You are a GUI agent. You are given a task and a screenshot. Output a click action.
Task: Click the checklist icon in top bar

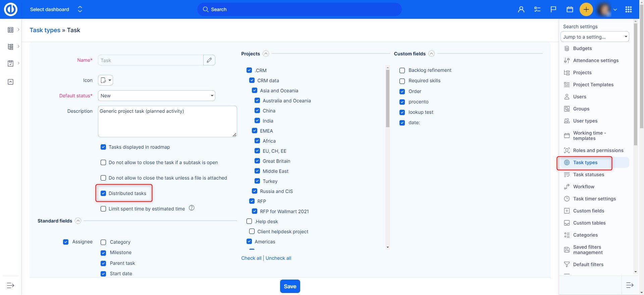point(537,9)
